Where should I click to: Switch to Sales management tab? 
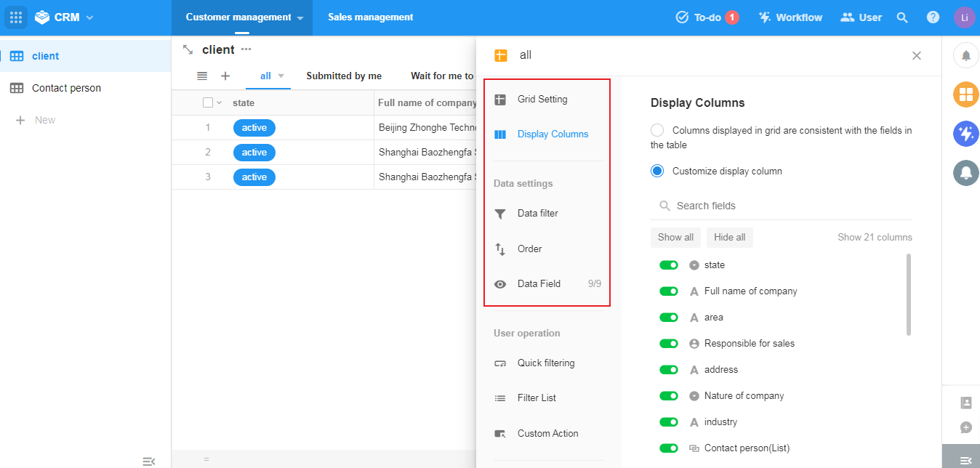pos(370,17)
